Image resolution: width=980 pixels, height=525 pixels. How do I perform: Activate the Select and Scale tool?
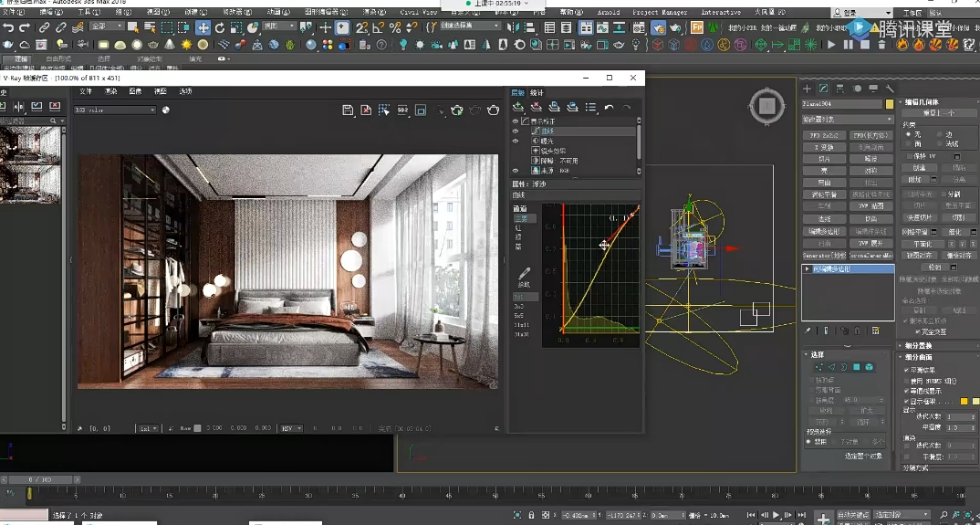coord(235,27)
